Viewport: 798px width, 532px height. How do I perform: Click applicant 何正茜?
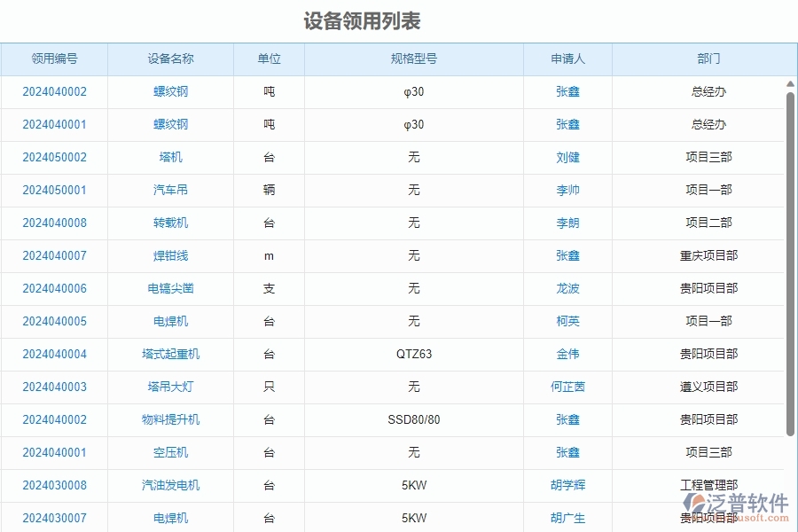(567, 387)
